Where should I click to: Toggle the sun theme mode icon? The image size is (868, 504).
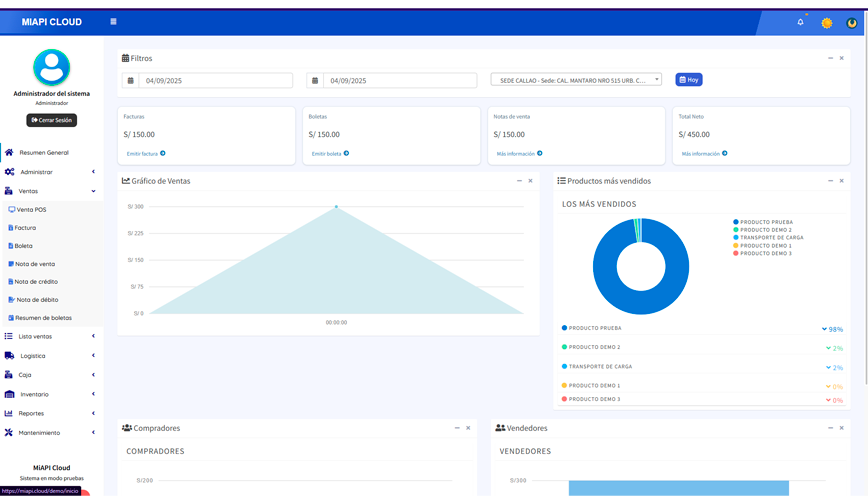(x=827, y=23)
